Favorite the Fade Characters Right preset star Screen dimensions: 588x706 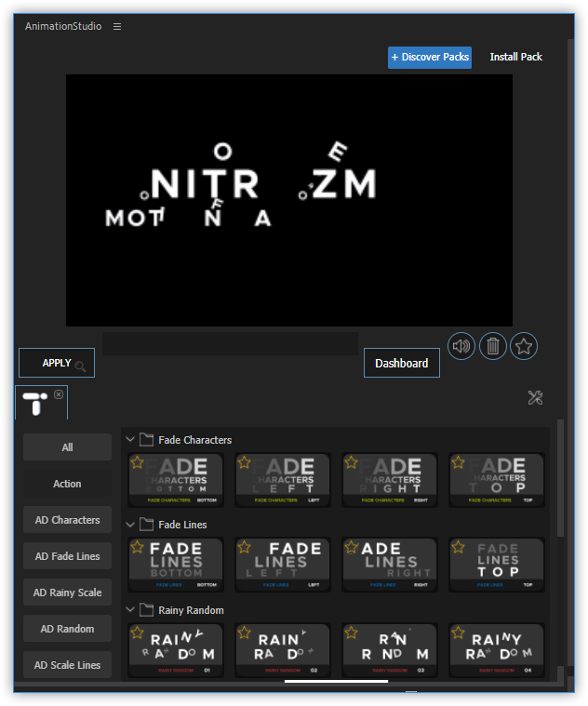[x=351, y=462]
